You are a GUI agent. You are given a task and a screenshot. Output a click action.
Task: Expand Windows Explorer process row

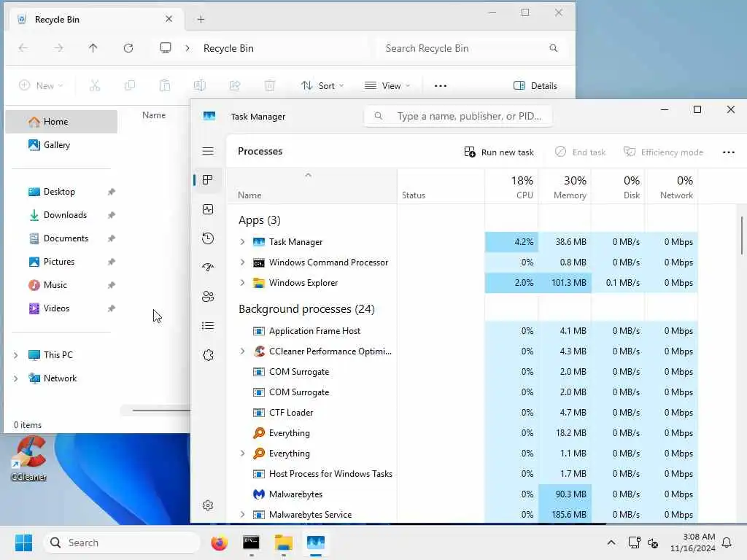click(242, 283)
